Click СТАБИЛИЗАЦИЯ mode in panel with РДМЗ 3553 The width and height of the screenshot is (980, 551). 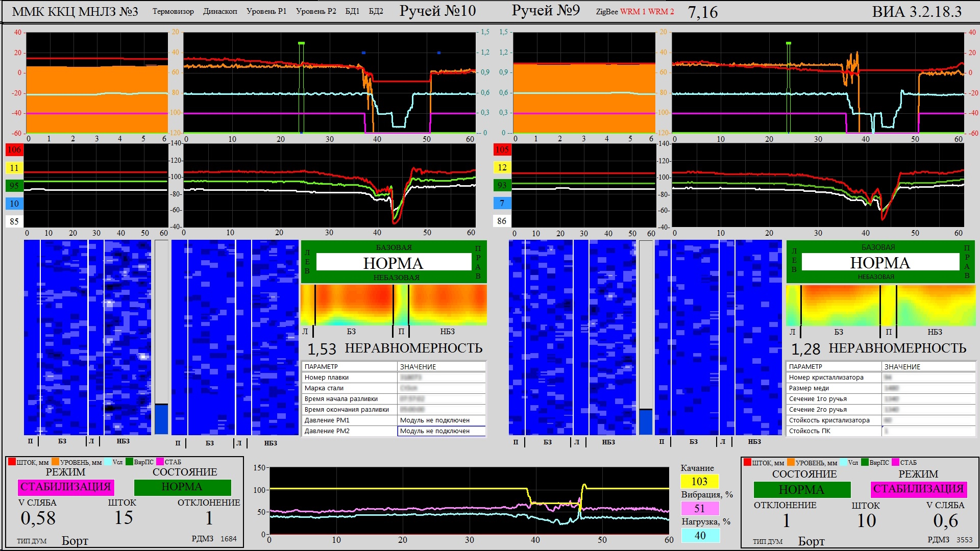pyautogui.click(x=918, y=489)
